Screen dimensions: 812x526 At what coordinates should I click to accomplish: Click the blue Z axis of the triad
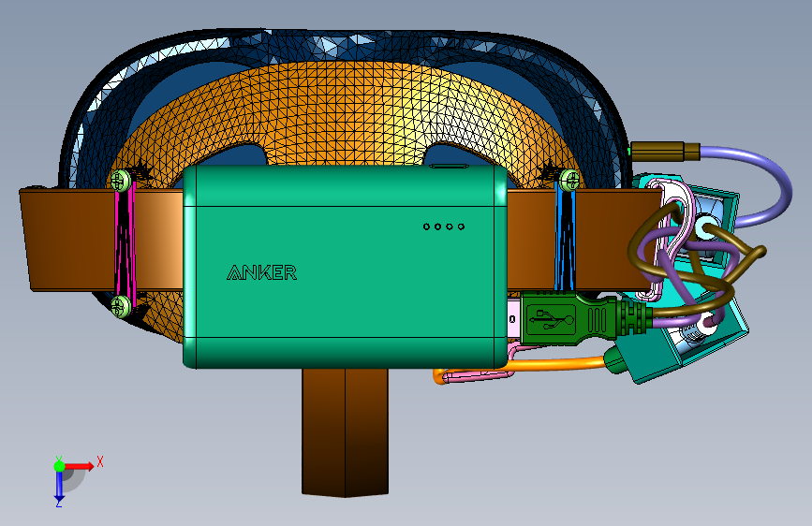coord(59,487)
